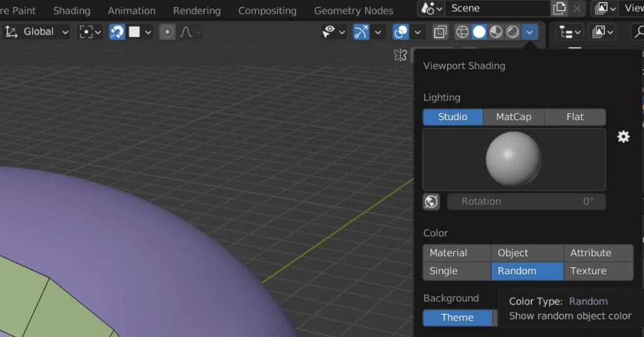
Task: Select Theme background option
Action: click(458, 318)
